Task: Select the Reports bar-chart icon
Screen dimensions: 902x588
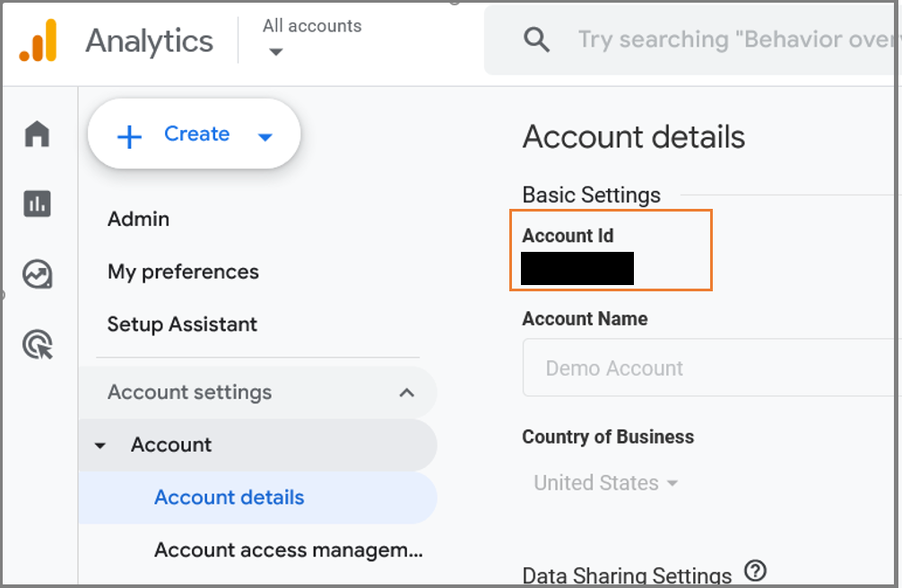Action: point(37,203)
